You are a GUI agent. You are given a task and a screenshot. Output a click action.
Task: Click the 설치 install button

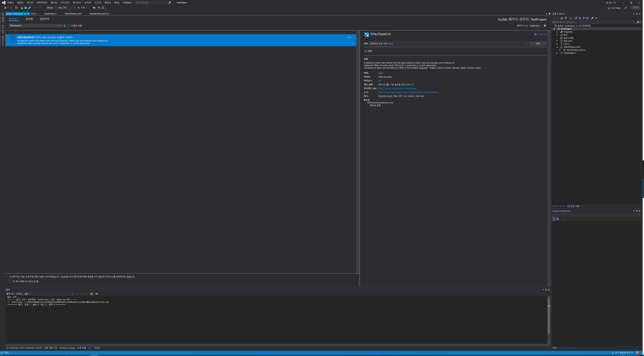538,43
